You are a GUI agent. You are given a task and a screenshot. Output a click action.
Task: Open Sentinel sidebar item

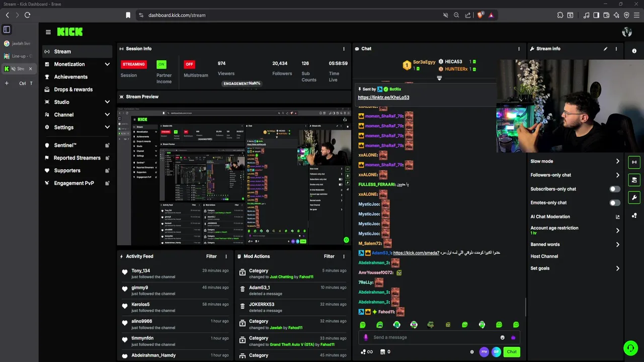tap(76, 145)
